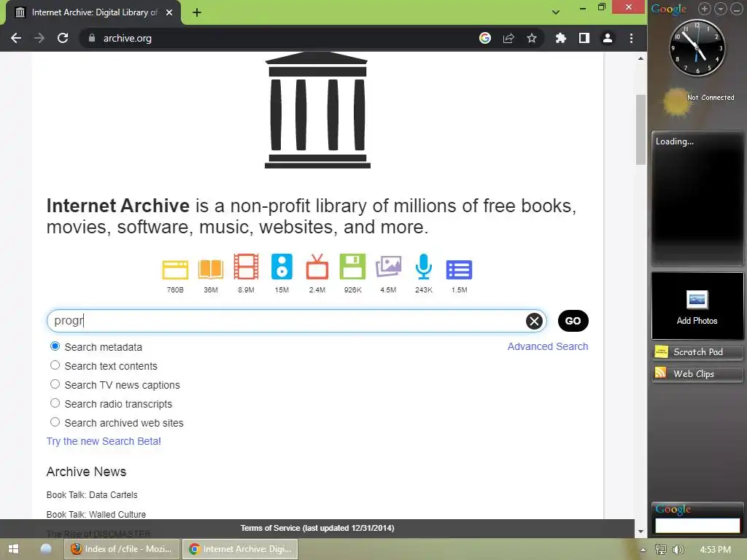The width and height of the screenshot is (747, 560).
Task: Click the 4:53 PM taskbar clock
Action: [715, 550]
